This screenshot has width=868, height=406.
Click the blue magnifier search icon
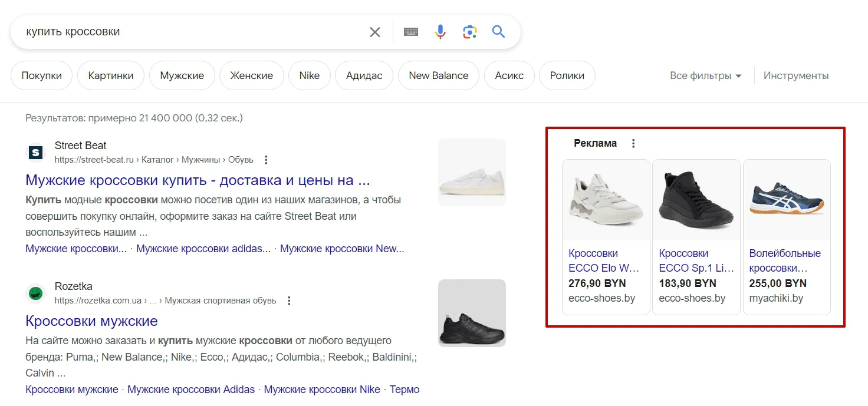[x=499, y=32]
